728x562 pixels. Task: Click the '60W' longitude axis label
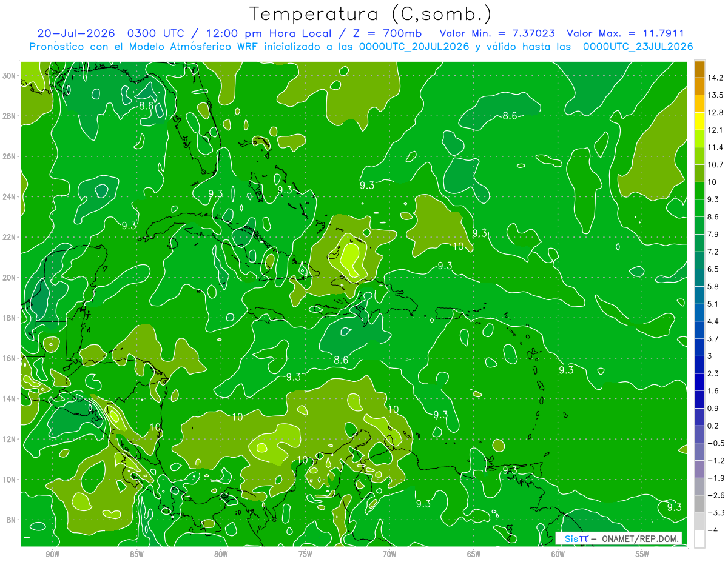[x=558, y=554]
